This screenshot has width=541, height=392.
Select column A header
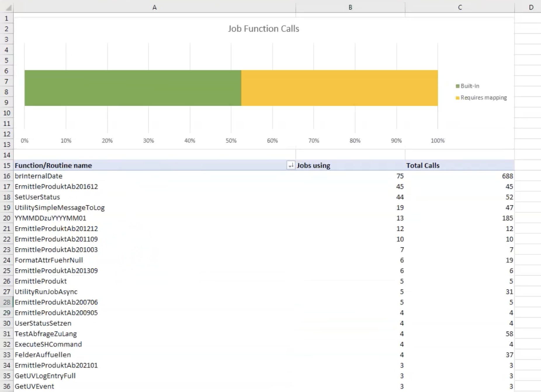click(x=154, y=8)
